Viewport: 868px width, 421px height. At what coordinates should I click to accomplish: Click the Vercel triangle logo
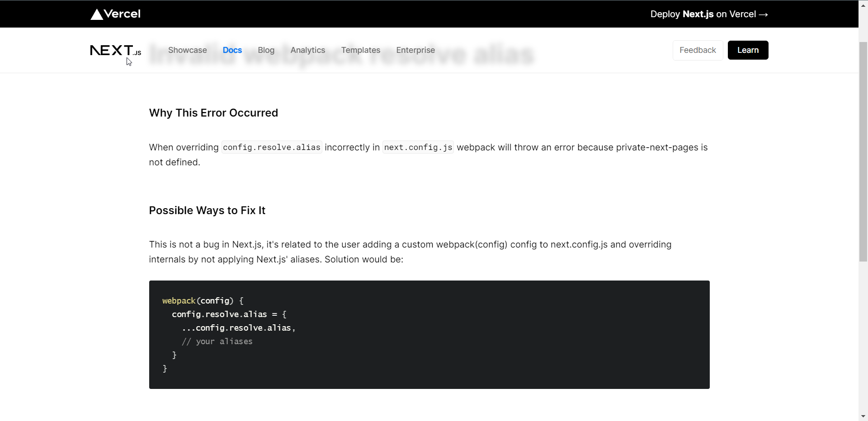tap(97, 14)
